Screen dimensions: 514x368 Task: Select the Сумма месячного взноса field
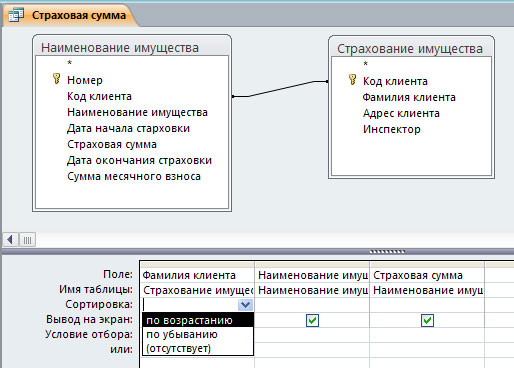click(x=134, y=176)
